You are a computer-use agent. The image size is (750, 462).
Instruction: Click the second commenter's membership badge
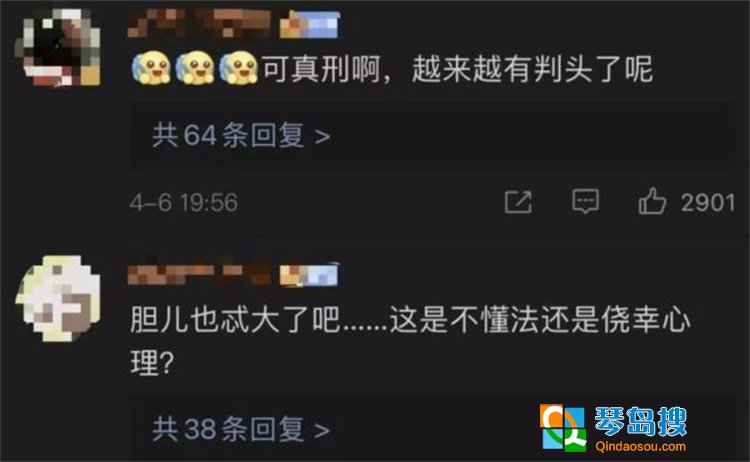pos(309,275)
